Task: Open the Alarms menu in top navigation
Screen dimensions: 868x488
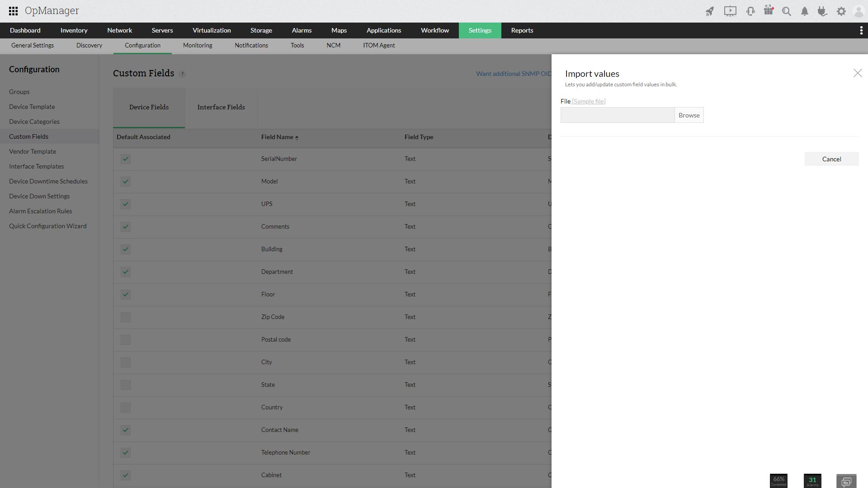Action: pyautogui.click(x=302, y=30)
